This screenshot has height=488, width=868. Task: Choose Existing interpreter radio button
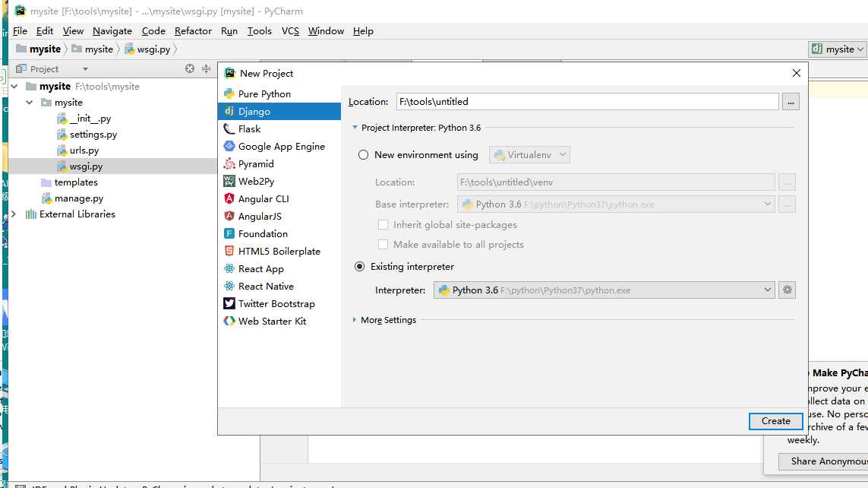[x=360, y=267]
